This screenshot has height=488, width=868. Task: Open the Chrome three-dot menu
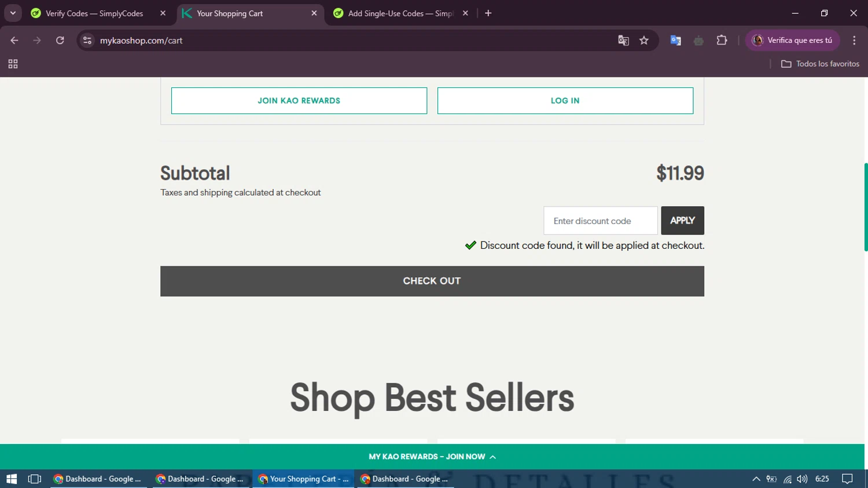(854, 41)
